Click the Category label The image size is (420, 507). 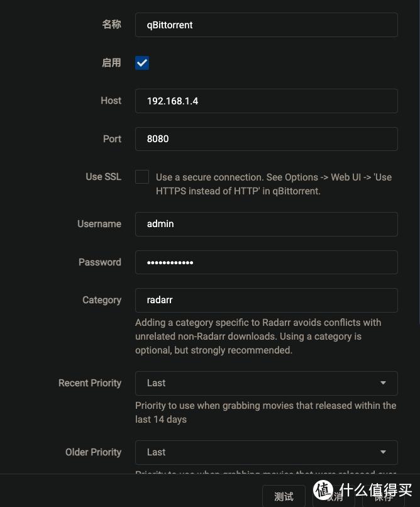click(102, 300)
